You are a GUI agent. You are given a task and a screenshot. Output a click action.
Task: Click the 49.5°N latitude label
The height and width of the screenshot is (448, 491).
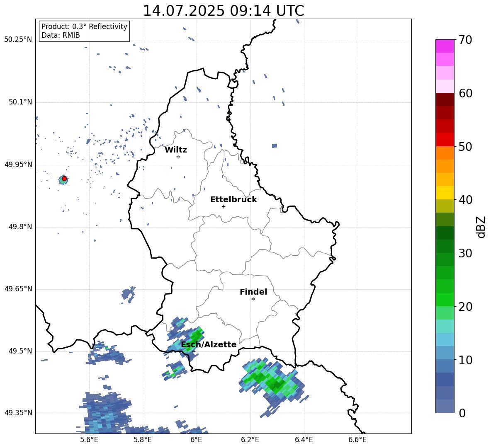click(x=20, y=351)
